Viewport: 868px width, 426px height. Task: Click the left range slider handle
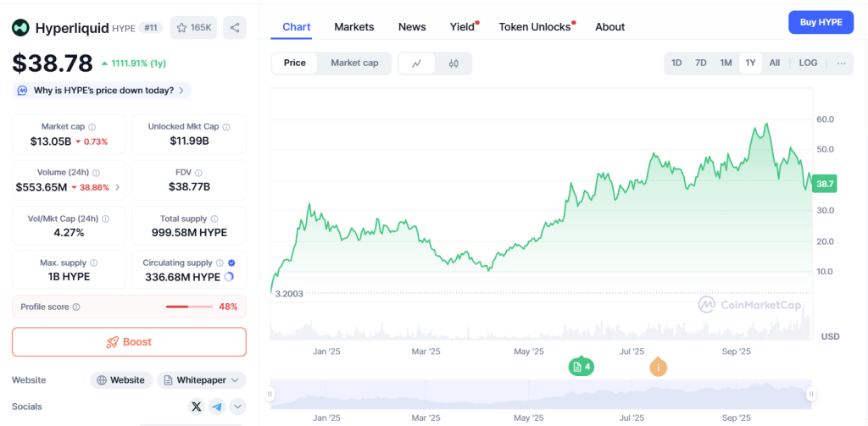(270, 395)
